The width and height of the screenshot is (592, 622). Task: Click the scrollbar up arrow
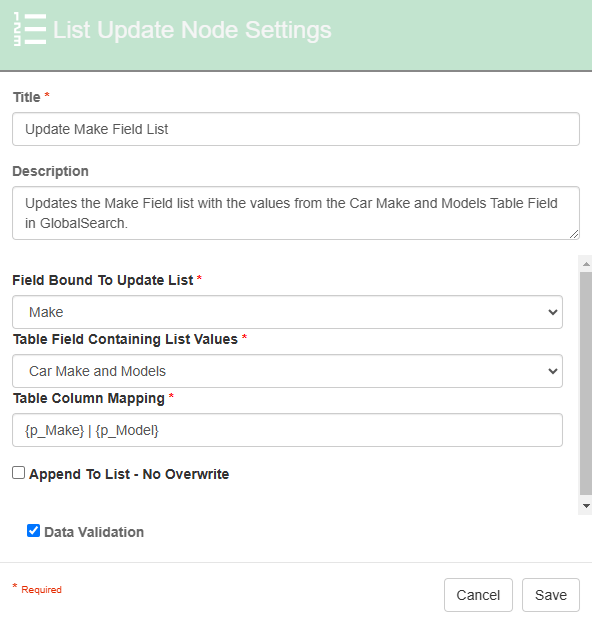[586, 264]
